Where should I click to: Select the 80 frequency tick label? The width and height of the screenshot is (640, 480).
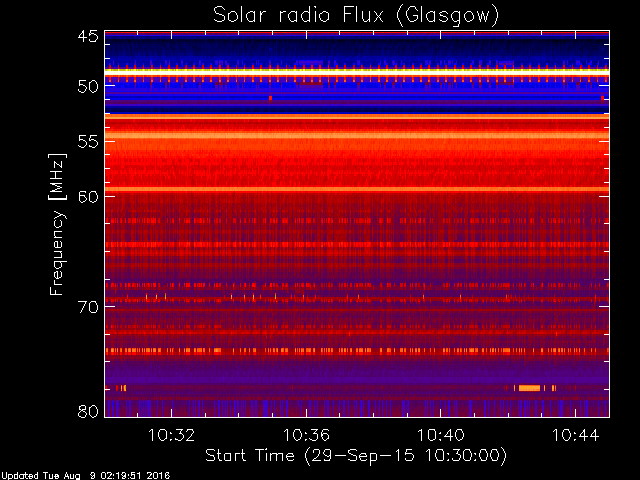(88, 411)
